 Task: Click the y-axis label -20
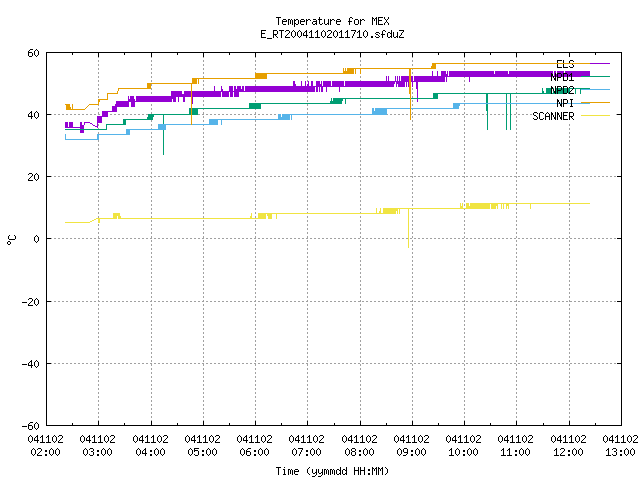[31, 302]
